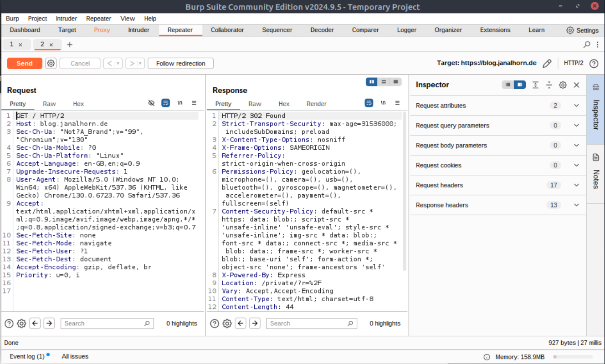Click the search magnifier in tab bar

tap(587, 45)
